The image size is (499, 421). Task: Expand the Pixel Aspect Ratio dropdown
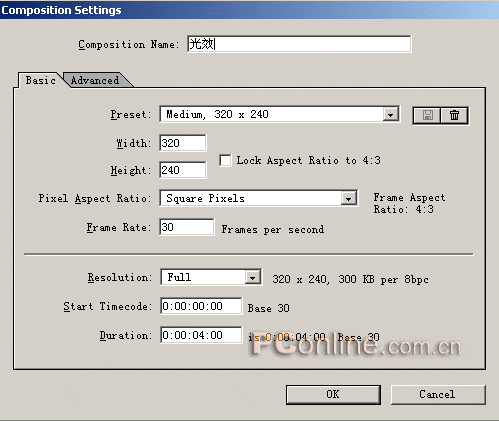coord(349,199)
